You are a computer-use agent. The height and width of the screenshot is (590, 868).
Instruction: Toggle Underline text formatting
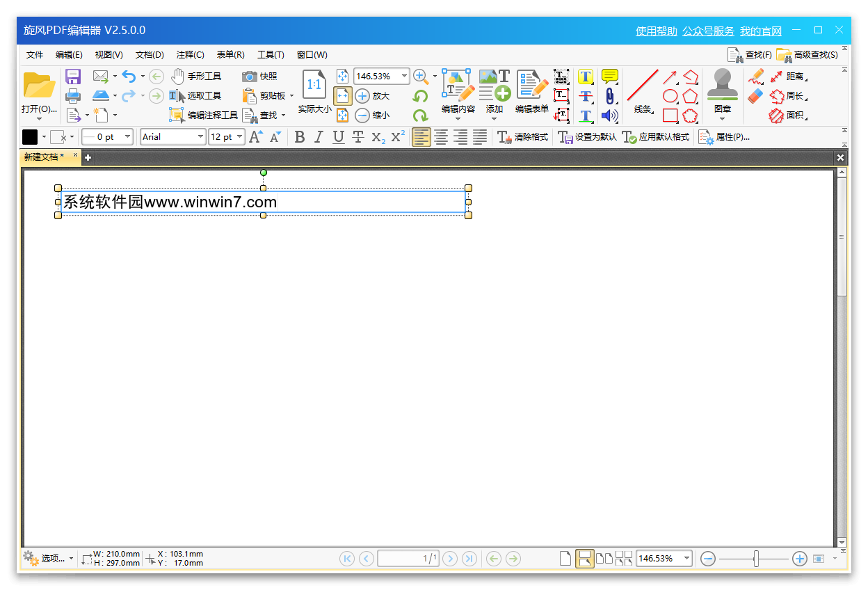tap(338, 137)
